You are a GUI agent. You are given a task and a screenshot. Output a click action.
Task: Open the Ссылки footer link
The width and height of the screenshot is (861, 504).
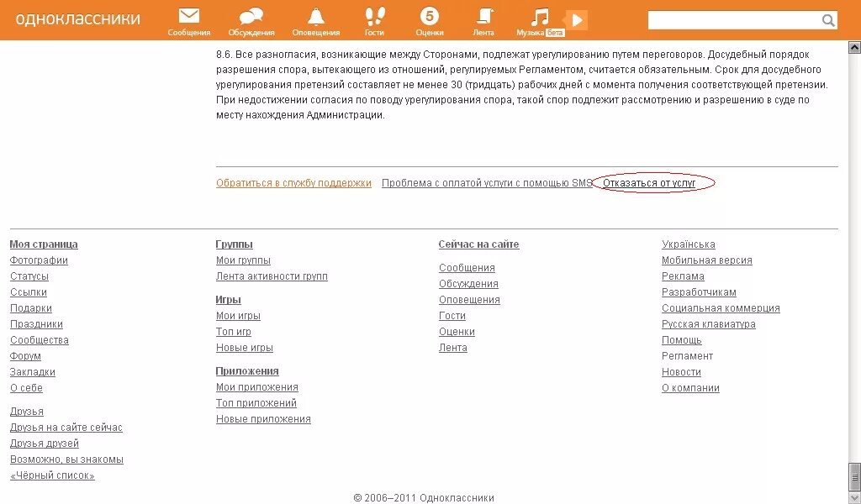pyautogui.click(x=29, y=291)
